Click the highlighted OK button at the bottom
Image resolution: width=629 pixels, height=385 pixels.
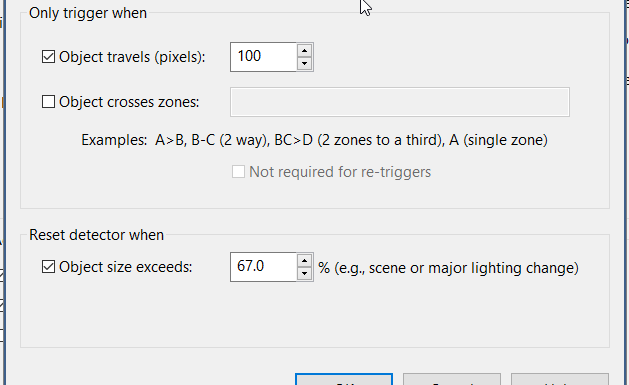coord(344,379)
